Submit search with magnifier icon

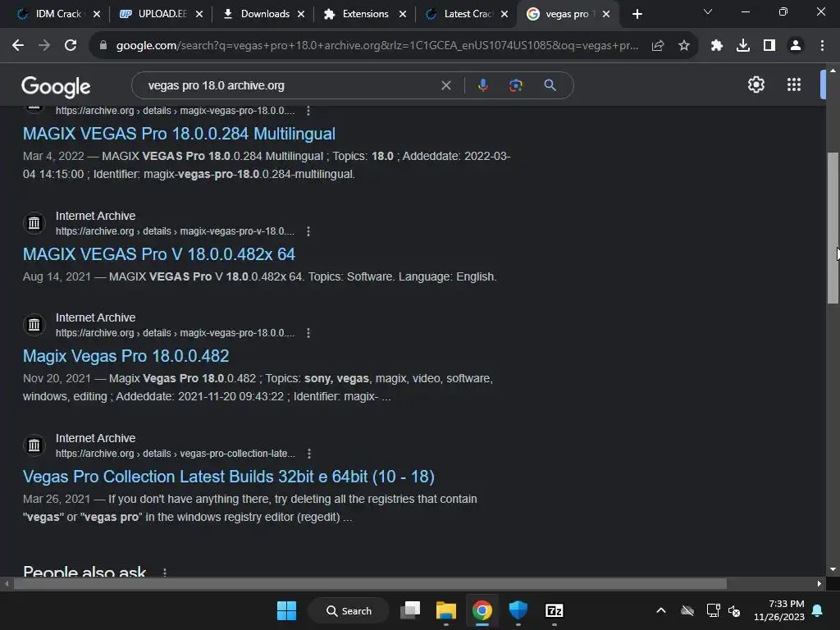[x=550, y=85]
